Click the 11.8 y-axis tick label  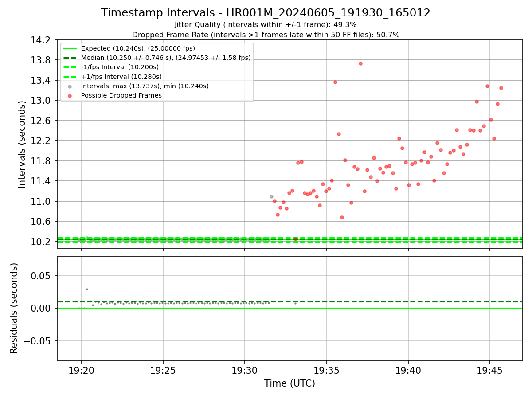coord(42,161)
